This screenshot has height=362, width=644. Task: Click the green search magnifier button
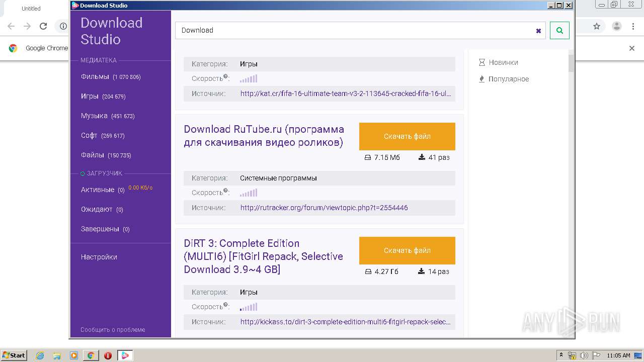pyautogui.click(x=559, y=30)
